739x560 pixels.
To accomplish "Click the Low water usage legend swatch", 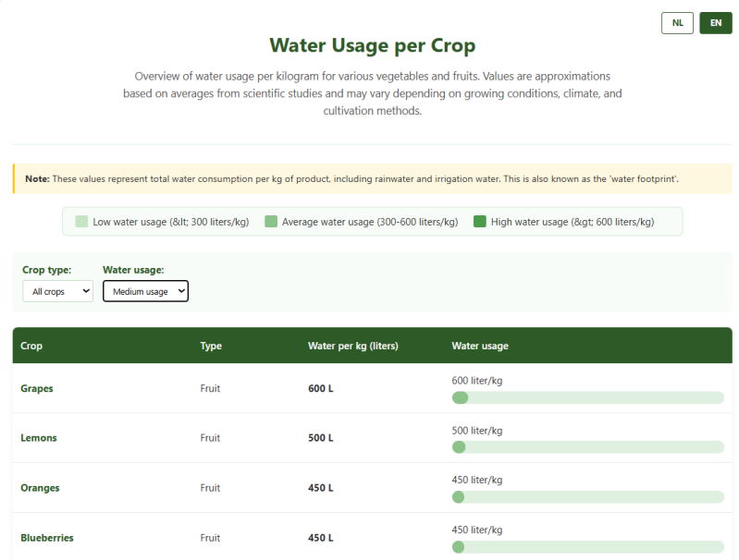I will click(81, 222).
